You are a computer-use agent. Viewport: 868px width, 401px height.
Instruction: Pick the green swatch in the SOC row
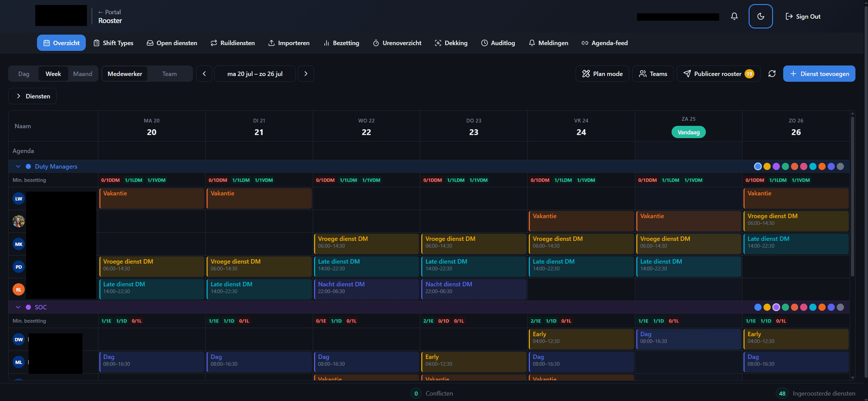tap(785, 307)
